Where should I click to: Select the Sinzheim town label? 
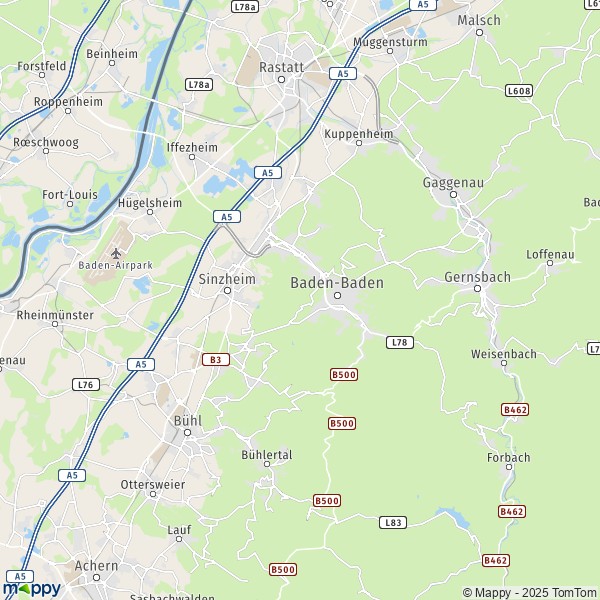(x=227, y=279)
